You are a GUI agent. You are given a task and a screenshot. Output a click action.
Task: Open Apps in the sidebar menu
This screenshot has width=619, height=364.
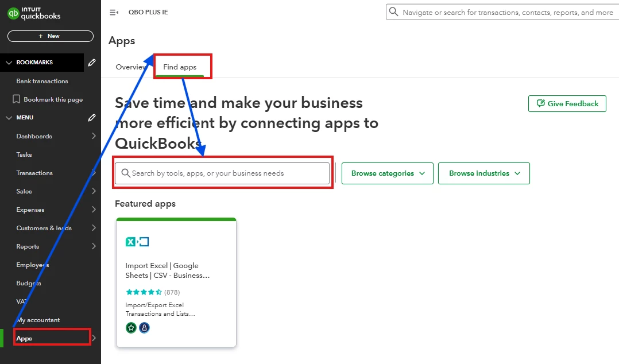(24, 338)
